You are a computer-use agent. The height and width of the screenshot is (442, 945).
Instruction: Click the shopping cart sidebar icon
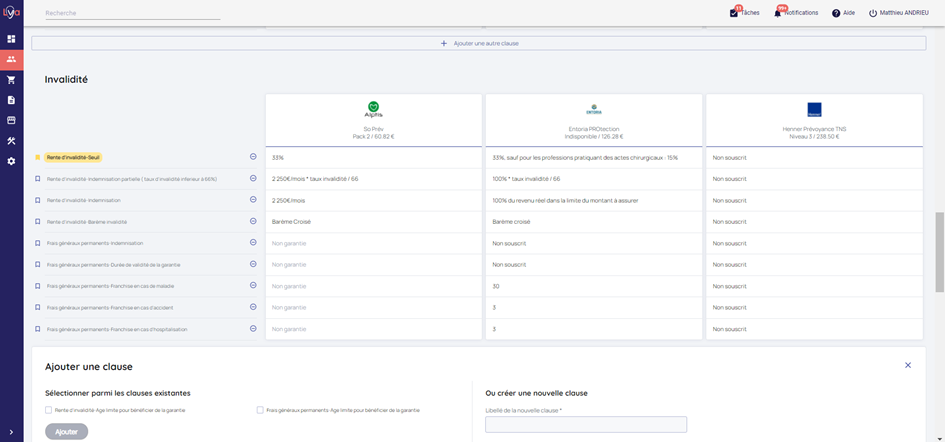point(11,80)
